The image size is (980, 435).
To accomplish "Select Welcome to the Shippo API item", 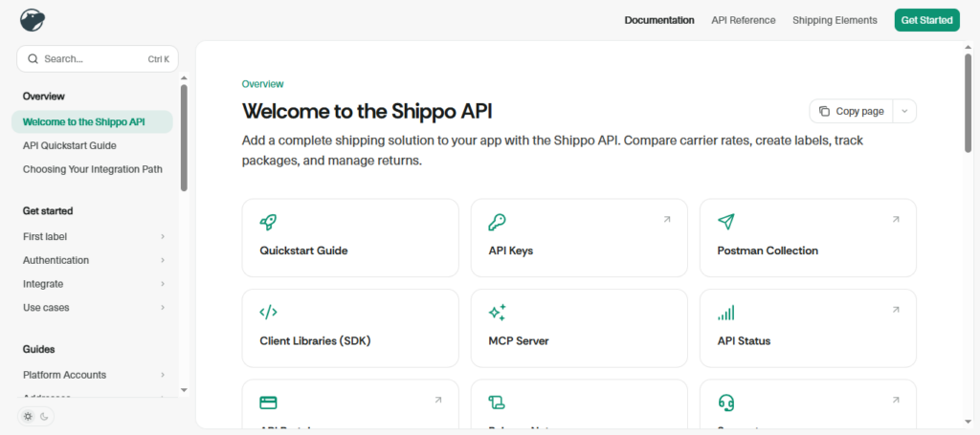I will [93, 121].
